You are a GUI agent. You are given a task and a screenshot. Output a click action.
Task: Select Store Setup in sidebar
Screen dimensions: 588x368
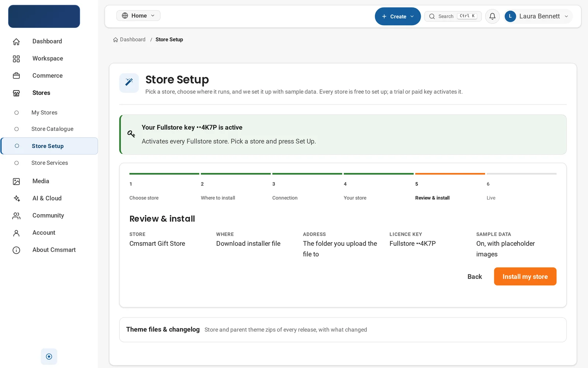[50, 146]
